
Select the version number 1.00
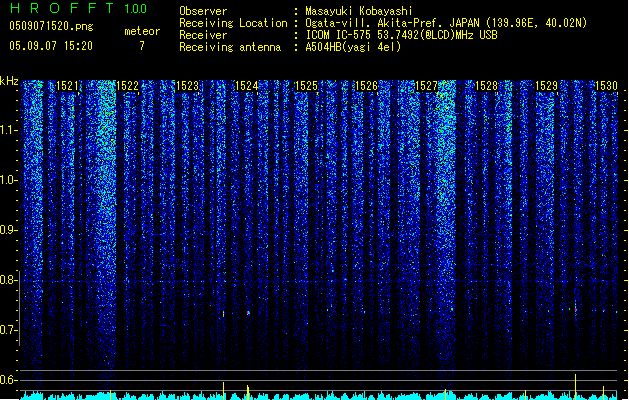click(136, 8)
